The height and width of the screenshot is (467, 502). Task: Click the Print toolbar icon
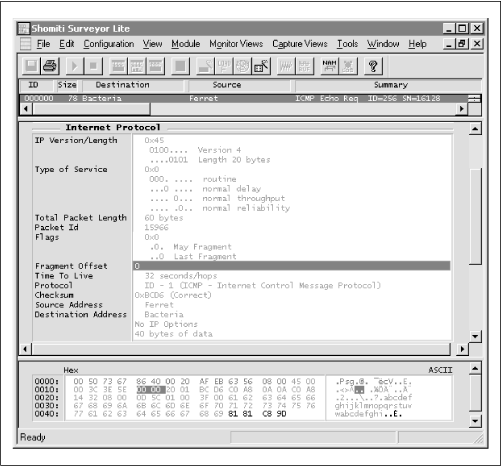point(50,66)
